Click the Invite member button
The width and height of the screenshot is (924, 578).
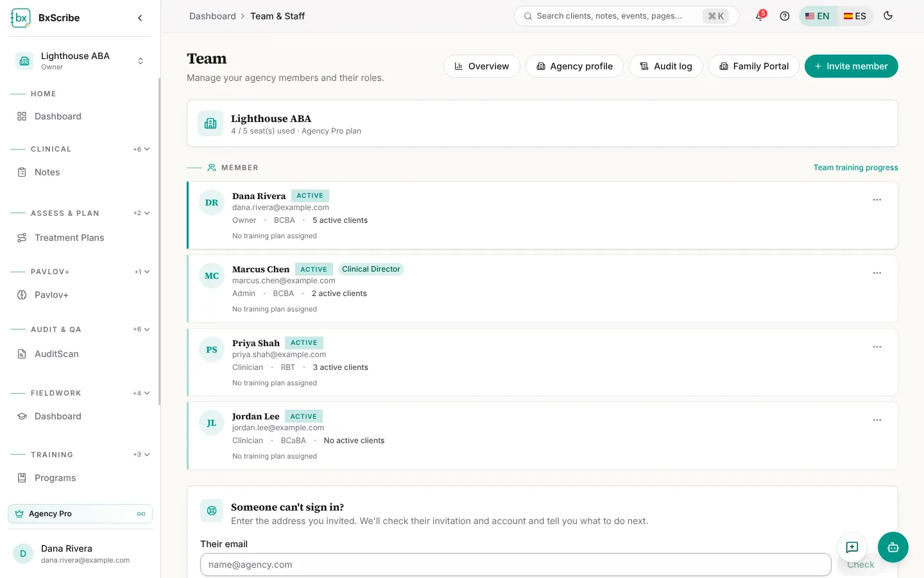(x=851, y=66)
